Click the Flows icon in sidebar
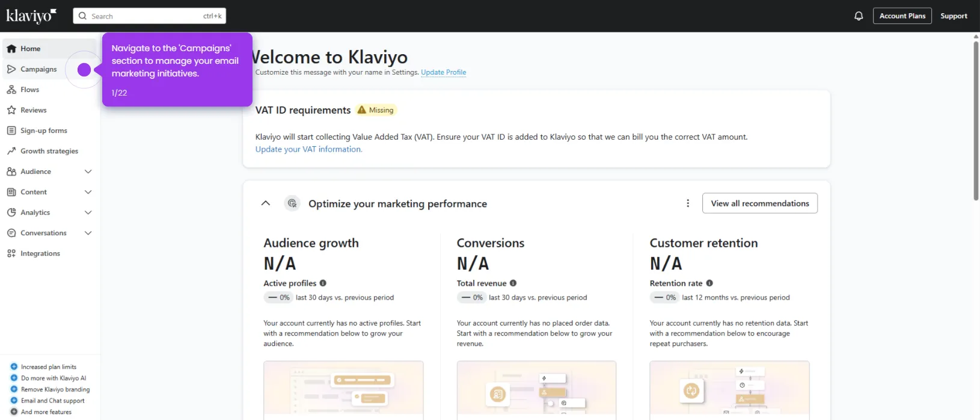Image resolution: width=980 pixels, height=420 pixels. 11,90
